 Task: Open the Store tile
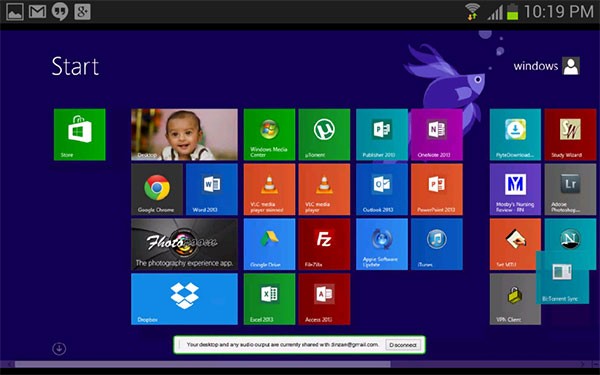coord(80,134)
